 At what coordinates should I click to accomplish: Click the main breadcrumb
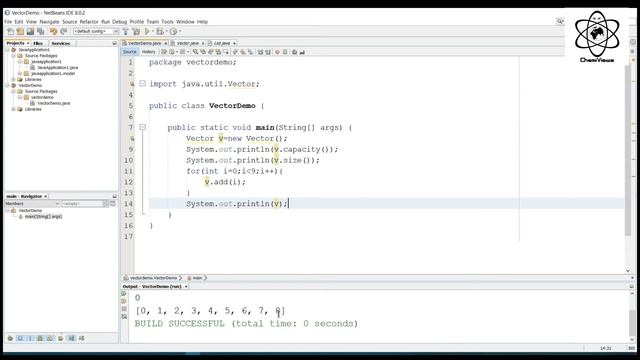click(197, 278)
